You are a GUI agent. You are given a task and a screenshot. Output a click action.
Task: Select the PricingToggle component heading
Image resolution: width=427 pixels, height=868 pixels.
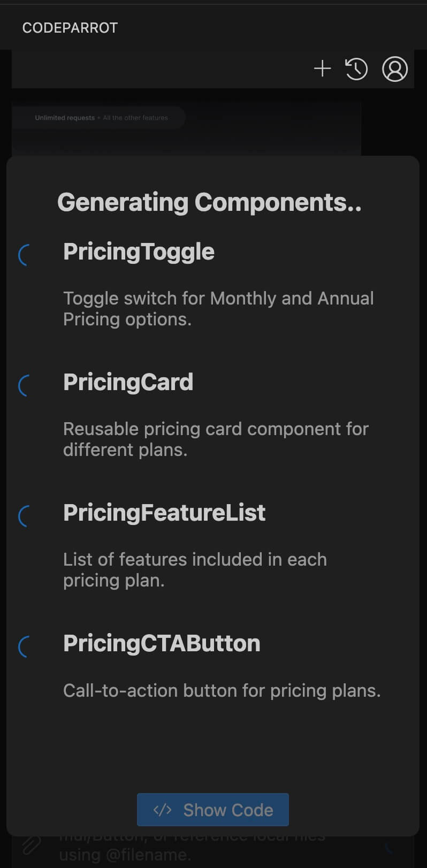click(x=139, y=252)
